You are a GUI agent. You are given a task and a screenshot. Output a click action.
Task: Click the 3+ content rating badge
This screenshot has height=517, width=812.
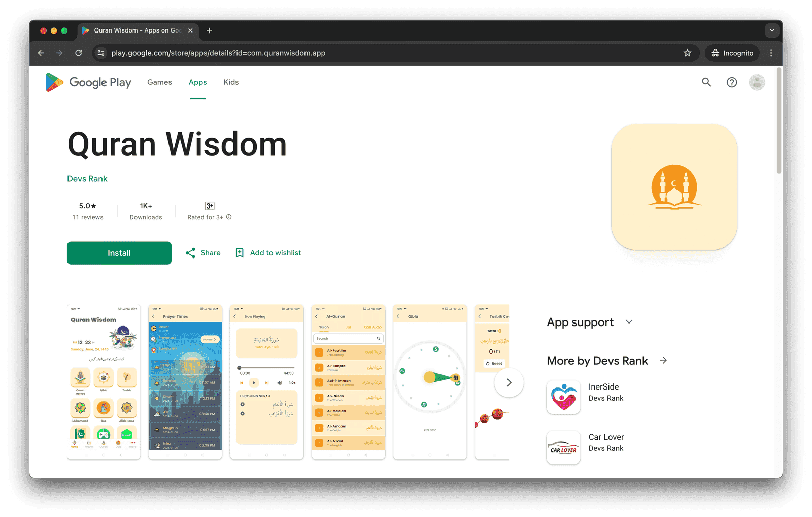[210, 206]
